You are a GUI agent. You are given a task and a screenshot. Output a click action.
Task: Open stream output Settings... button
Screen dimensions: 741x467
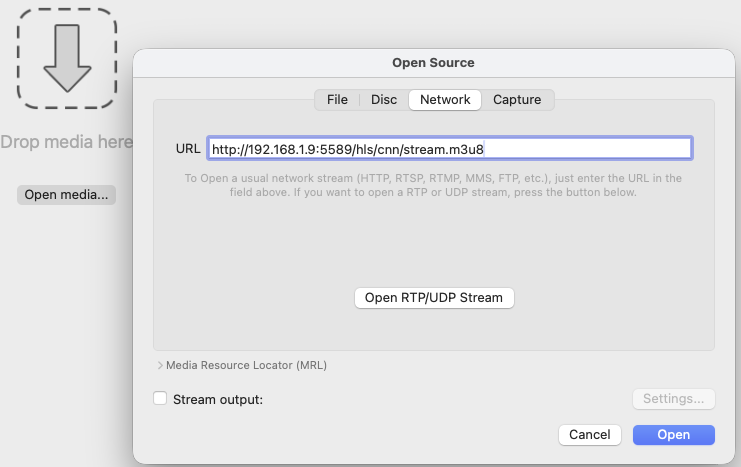[673, 399]
